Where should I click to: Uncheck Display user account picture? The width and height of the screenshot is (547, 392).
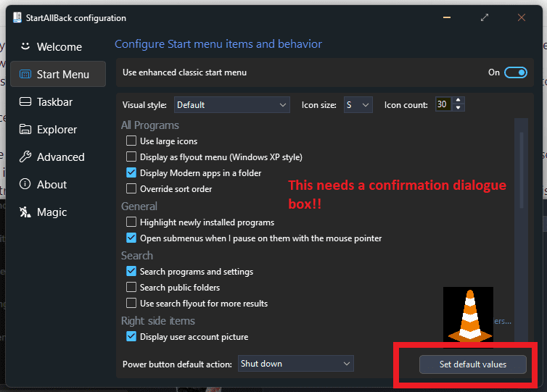[x=131, y=337]
